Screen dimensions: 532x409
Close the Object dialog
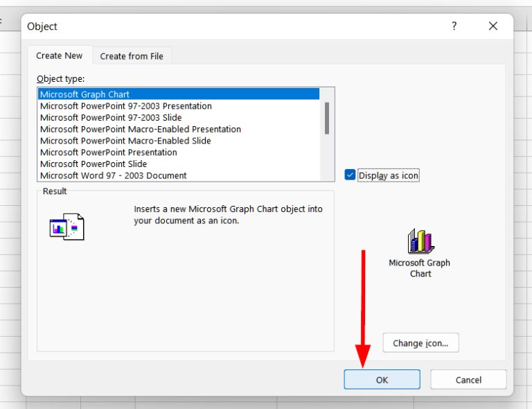click(493, 26)
